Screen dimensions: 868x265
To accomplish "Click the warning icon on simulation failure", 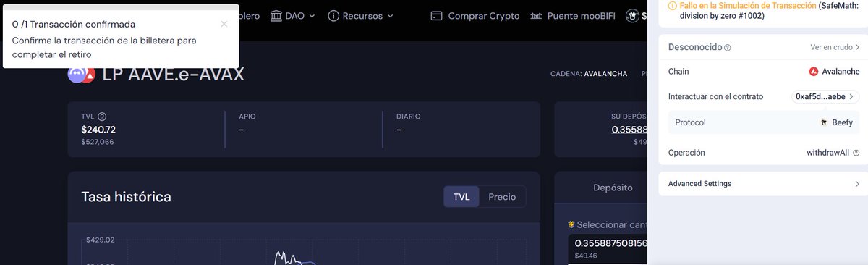I will 673,5.
